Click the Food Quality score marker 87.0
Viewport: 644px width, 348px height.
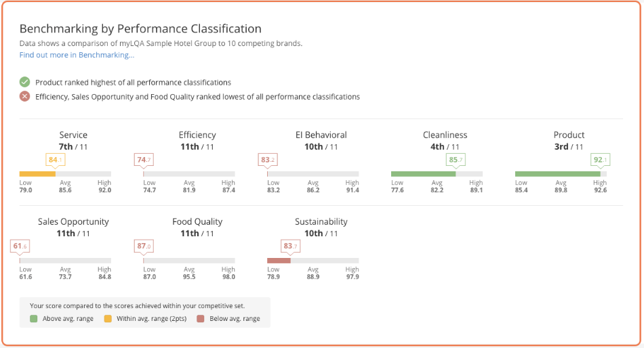144,246
